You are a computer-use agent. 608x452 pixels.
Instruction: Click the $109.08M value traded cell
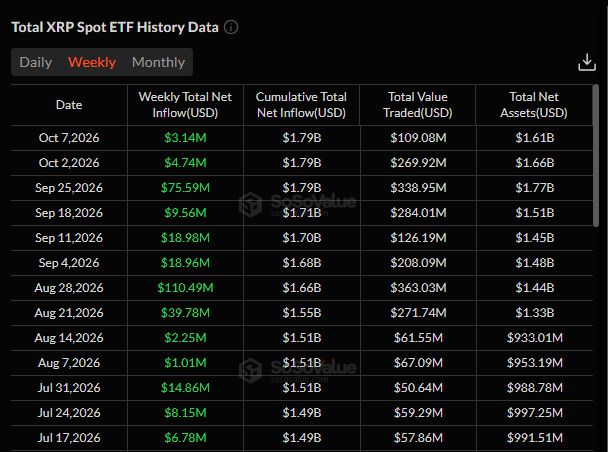point(418,138)
